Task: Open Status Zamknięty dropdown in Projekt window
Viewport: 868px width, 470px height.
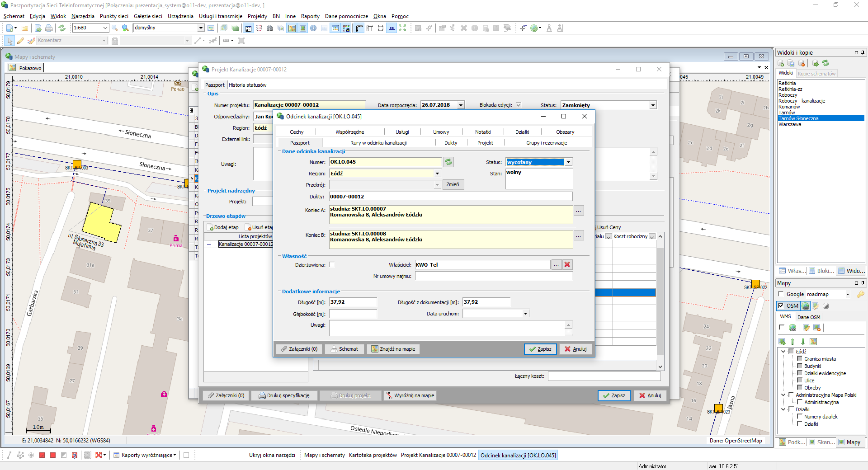Action: tap(653, 105)
